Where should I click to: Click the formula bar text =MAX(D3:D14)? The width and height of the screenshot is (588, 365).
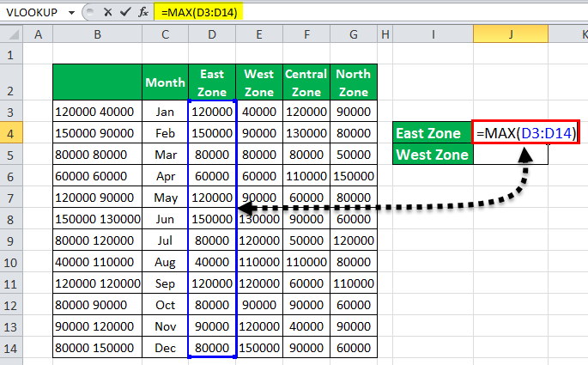point(199,12)
